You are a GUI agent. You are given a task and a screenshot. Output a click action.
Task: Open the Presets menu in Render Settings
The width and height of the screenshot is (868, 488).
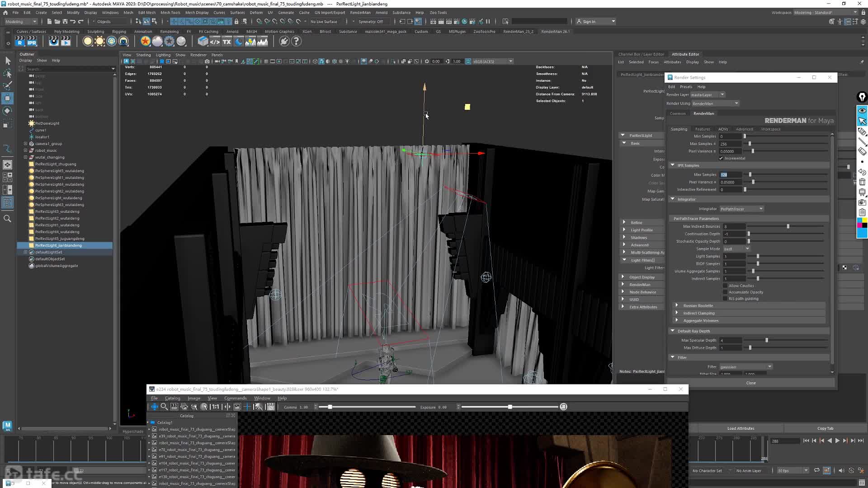pyautogui.click(x=686, y=87)
